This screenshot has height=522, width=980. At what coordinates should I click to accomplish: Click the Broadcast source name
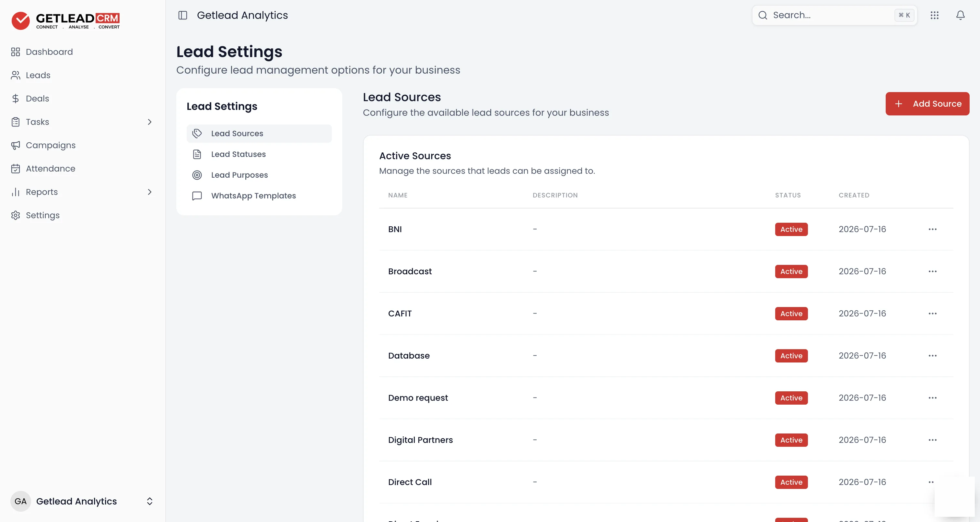tap(410, 271)
